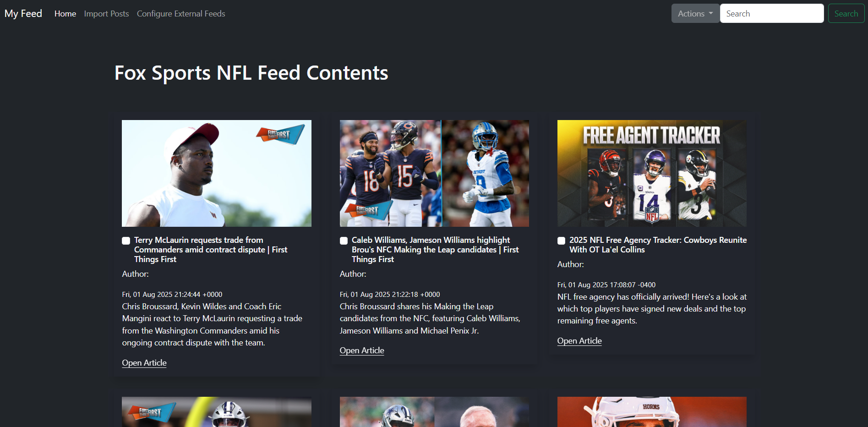Check the Terry McLaurin trade article checkbox
Screen dimensions: 868x427
pos(126,241)
